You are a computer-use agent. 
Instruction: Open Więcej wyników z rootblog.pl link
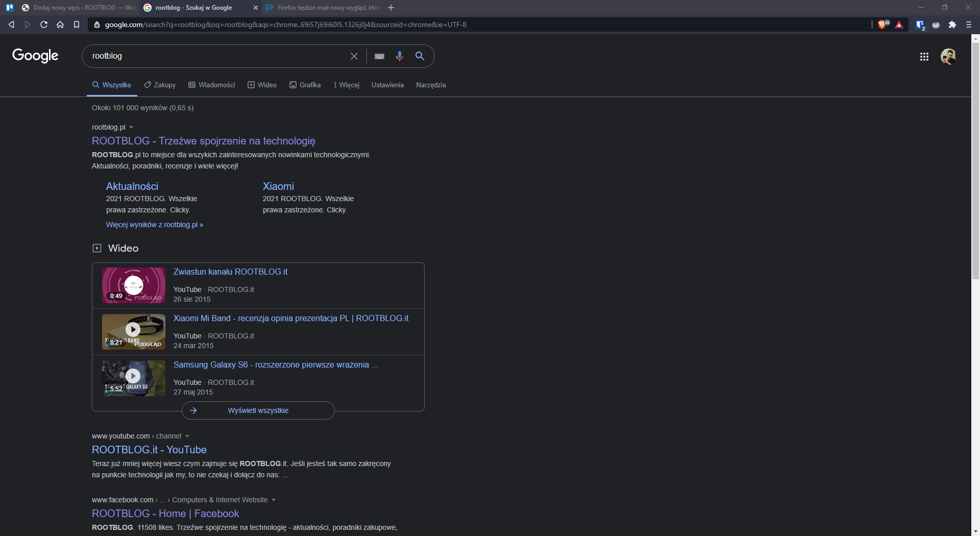154,225
